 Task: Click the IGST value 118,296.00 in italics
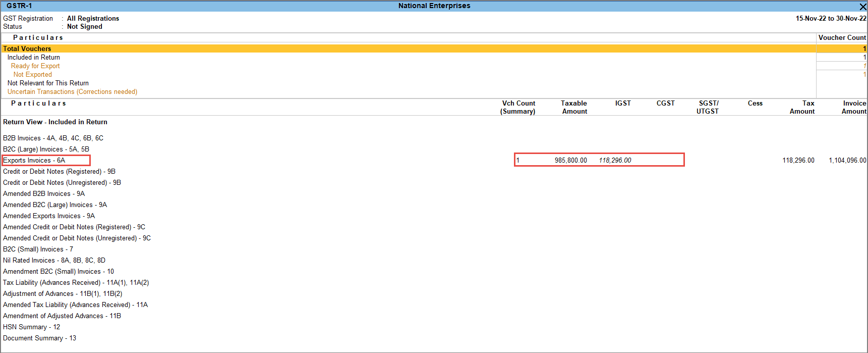[615, 160]
